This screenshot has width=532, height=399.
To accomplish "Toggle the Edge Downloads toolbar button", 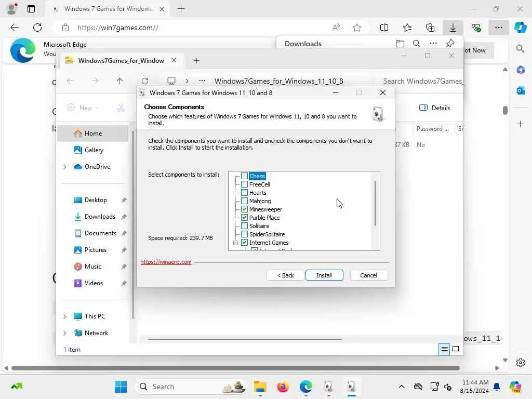I will (x=453, y=28).
